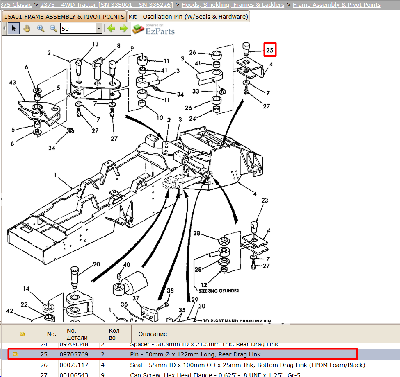Click callout 40 near the cylinder part
This screenshot has width=400, height=377.
(126, 265)
